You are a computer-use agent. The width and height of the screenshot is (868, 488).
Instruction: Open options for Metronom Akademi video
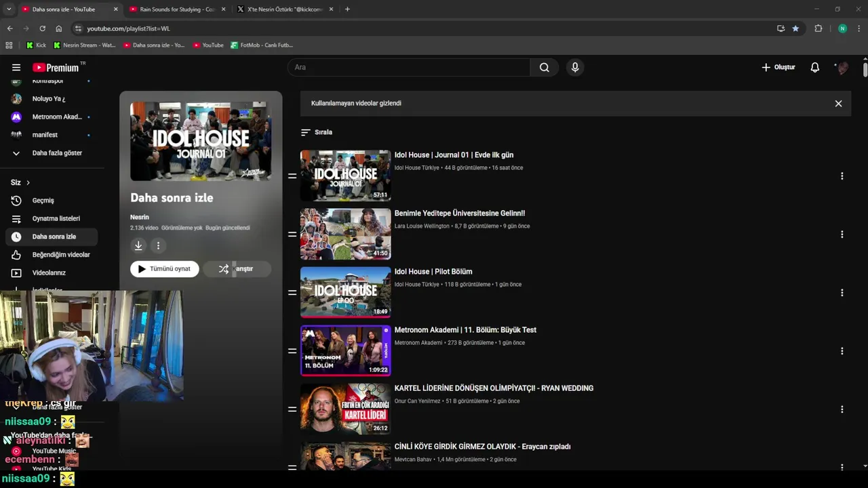click(x=842, y=350)
